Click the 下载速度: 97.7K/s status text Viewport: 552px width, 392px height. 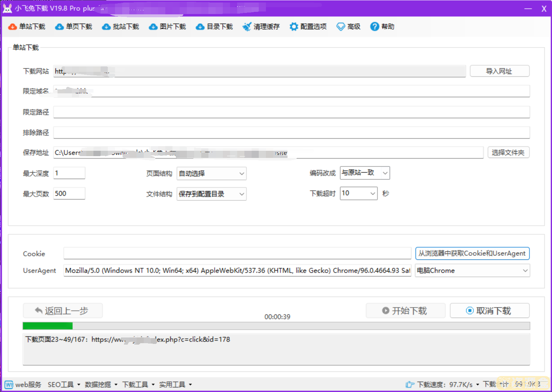point(445,384)
